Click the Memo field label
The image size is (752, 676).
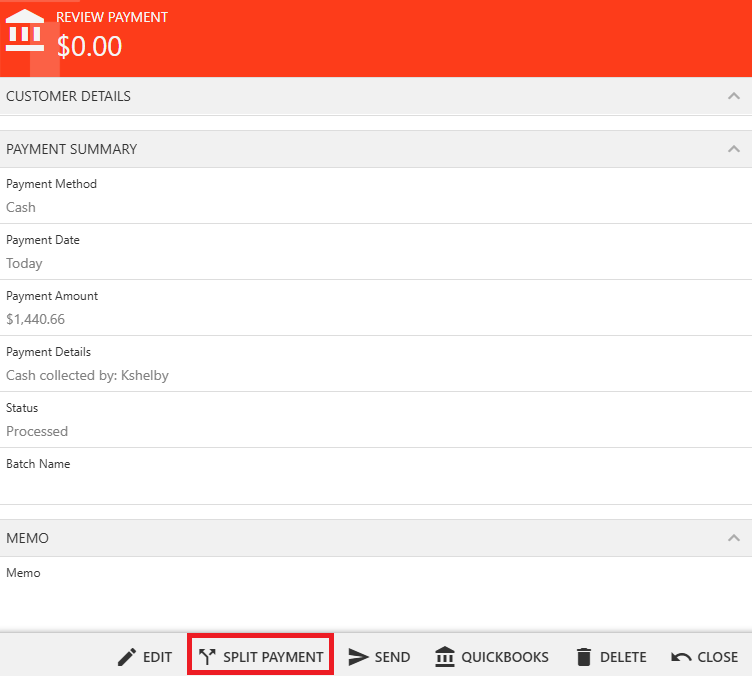pos(23,573)
